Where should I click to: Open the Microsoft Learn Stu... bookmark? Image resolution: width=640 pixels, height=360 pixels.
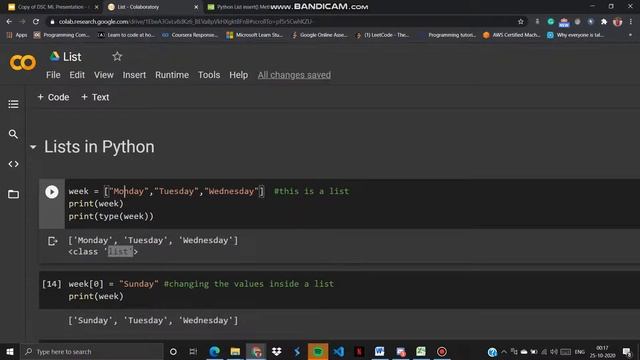(x=254, y=35)
